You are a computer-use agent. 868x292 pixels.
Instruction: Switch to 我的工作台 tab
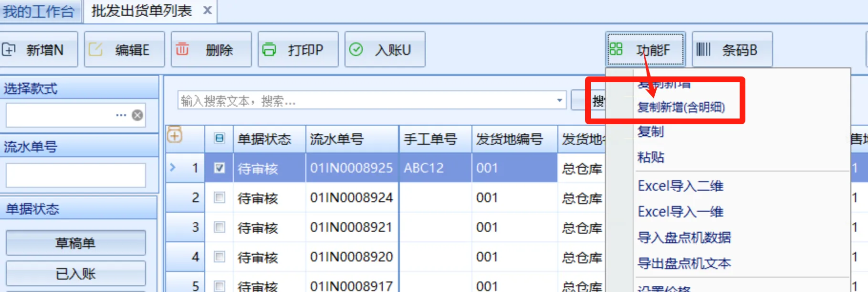click(x=39, y=11)
